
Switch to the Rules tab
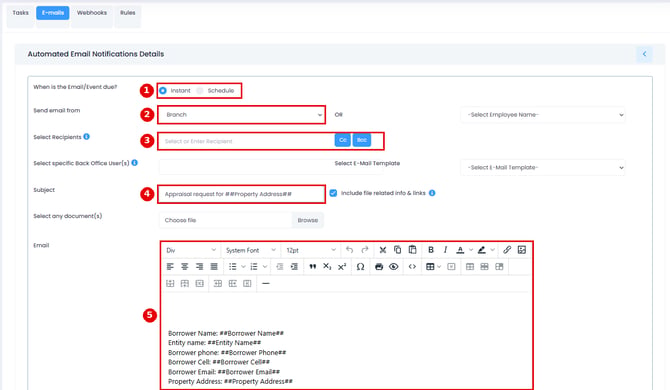128,13
